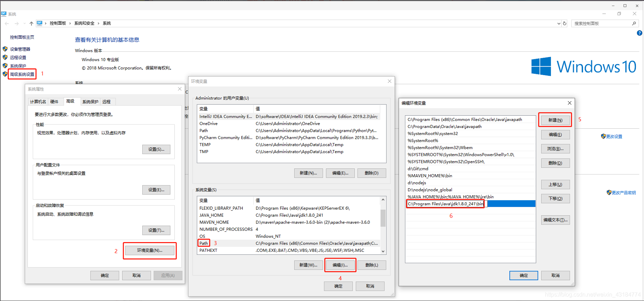Image resolution: width=644 pixels, height=301 pixels.
Task: Switch to the 硬件 tab
Action: tap(54, 102)
